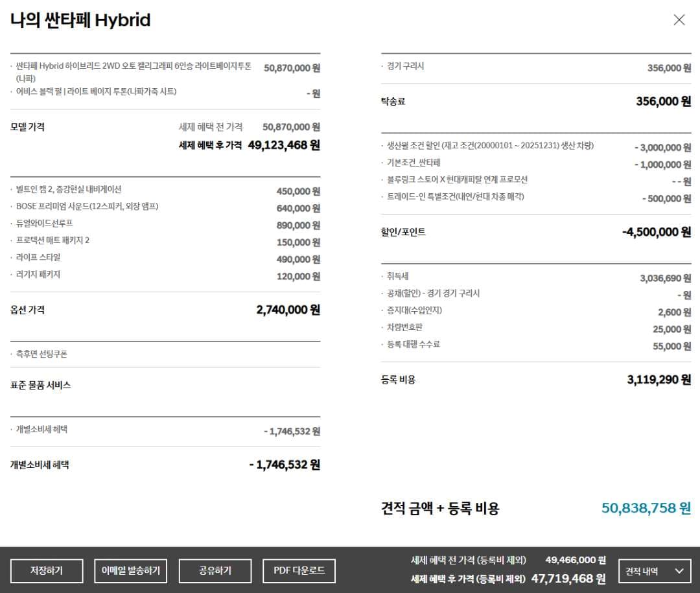The height and width of the screenshot is (593, 700).
Task: Click the 모델 가격 heading
Action: tap(28, 127)
